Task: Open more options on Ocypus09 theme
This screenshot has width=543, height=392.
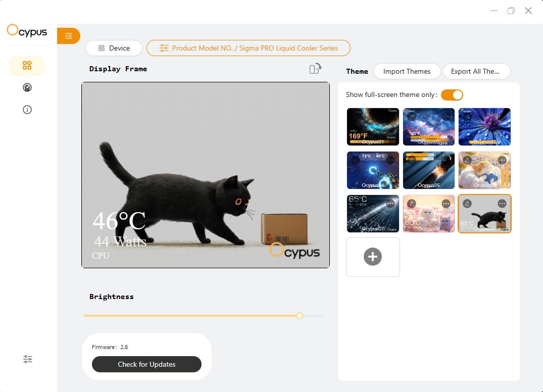Action: (x=502, y=203)
